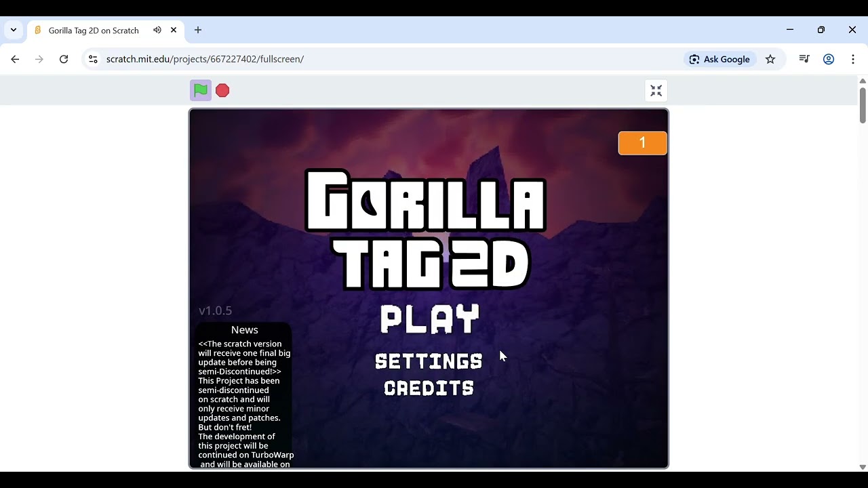The width and height of the screenshot is (868, 488).
Task: Click the address bar URL
Action: [x=205, y=59]
